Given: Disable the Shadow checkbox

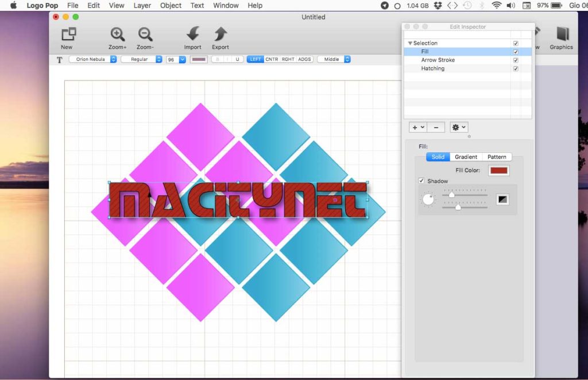Looking at the screenshot, I should pos(421,181).
